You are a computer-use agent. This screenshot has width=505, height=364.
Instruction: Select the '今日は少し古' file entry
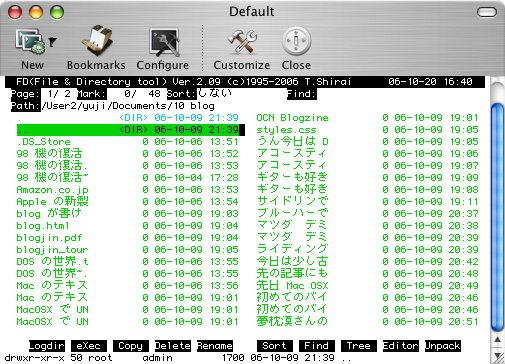pyautogui.click(x=368, y=262)
